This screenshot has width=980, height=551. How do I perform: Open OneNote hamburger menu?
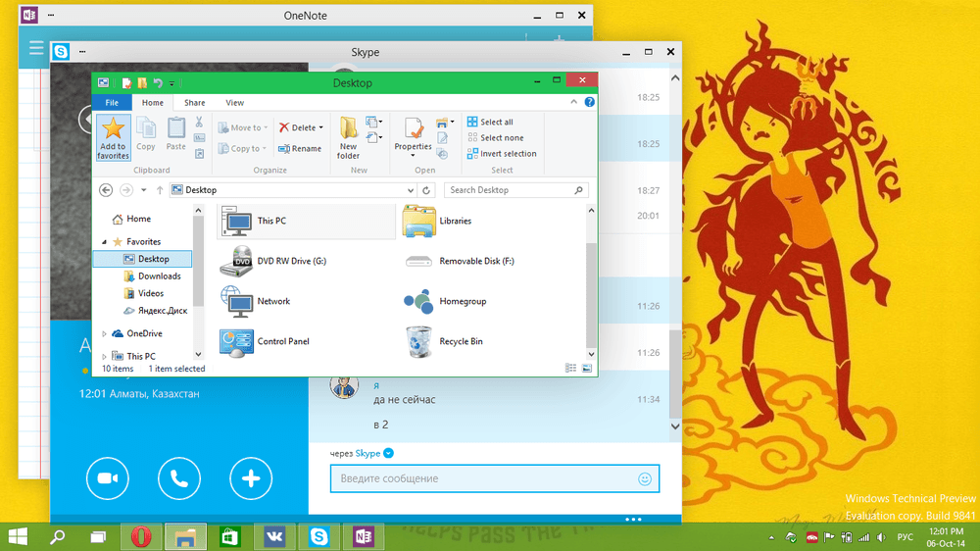pos(35,48)
